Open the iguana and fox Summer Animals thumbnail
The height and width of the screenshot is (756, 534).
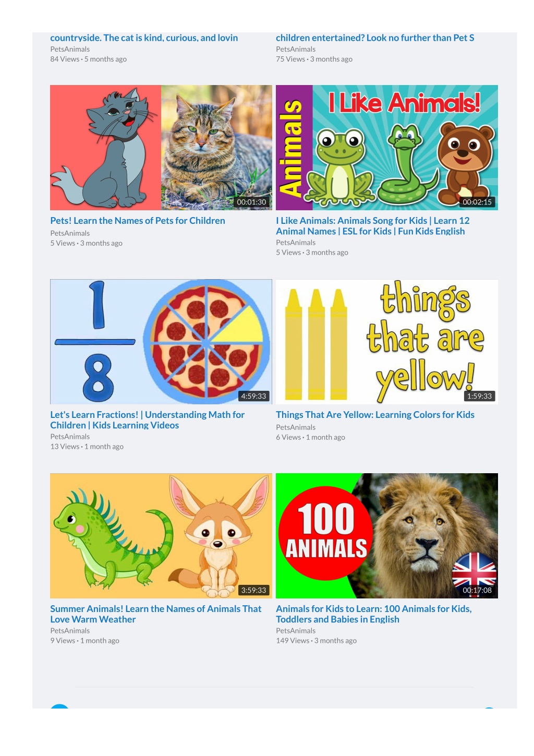coord(161,536)
